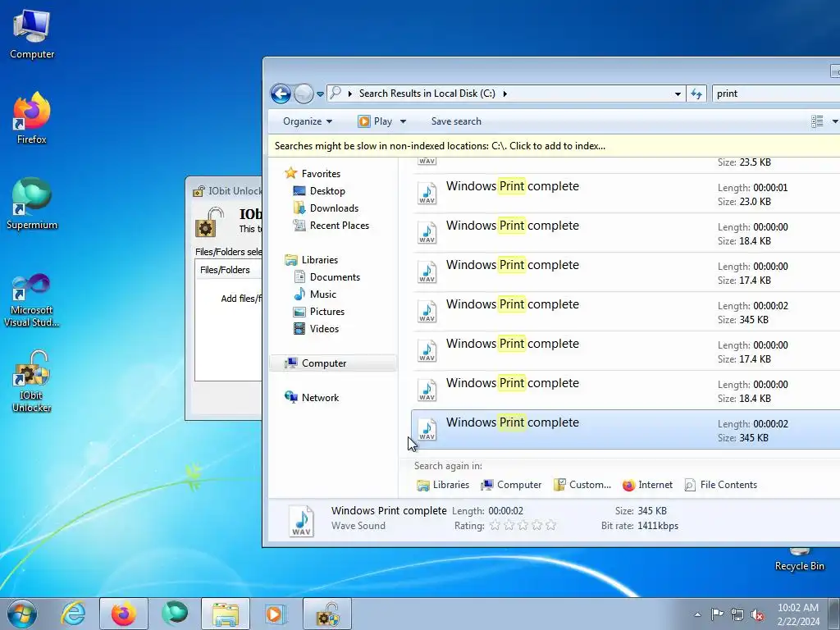Open the IObit Unlocker desktop shortcut
840x630 pixels.
coord(32,381)
